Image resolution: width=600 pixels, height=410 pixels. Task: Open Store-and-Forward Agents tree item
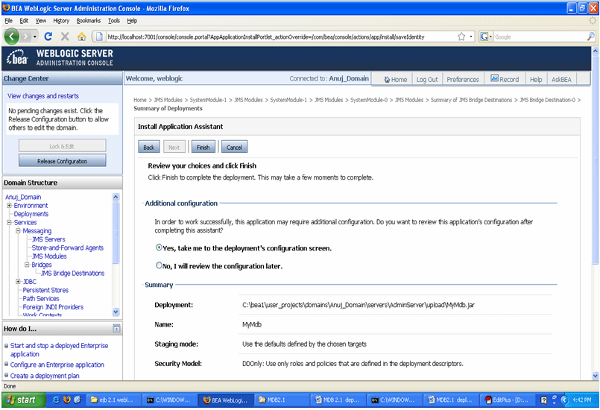pyautogui.click(x=68, y=248)
